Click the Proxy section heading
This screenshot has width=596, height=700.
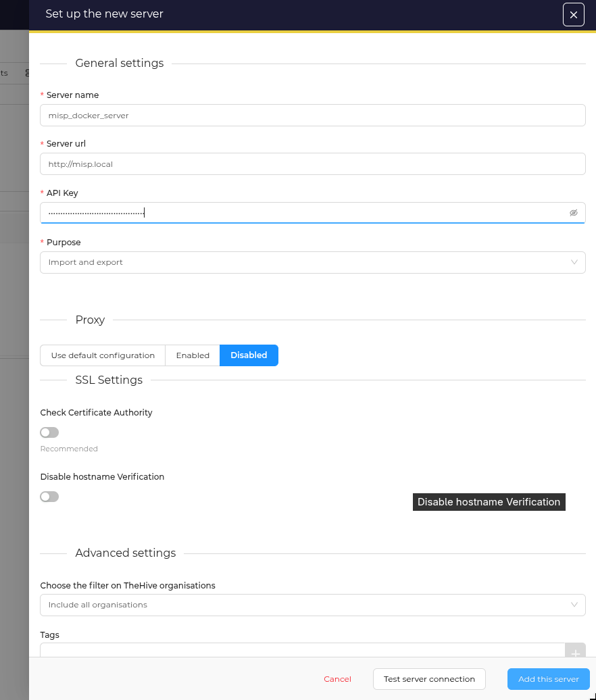(x=90, y=320)
